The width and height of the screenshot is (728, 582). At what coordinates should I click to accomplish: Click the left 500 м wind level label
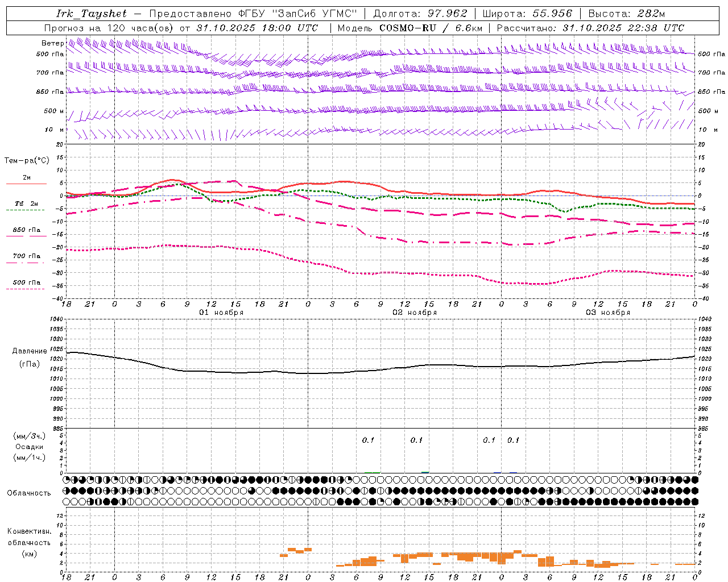(x=54, y=111)
